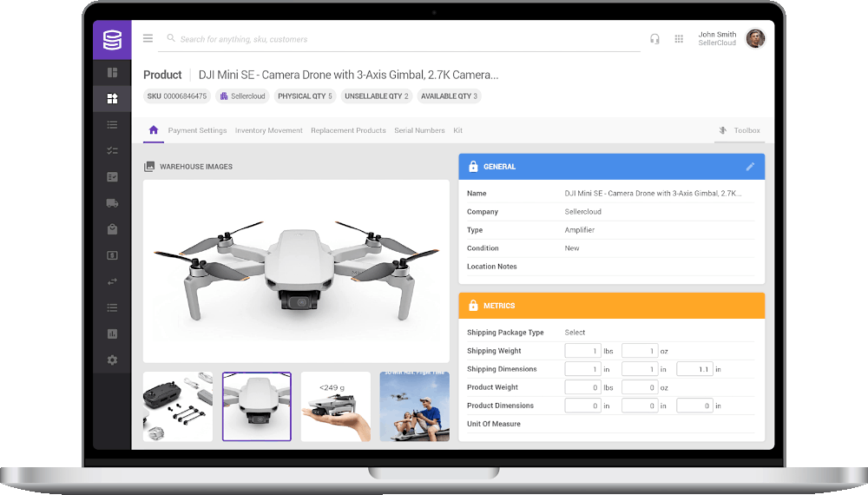Switch to Inventory Movement tab
This screenshot has width=868, height=495.
268,130
